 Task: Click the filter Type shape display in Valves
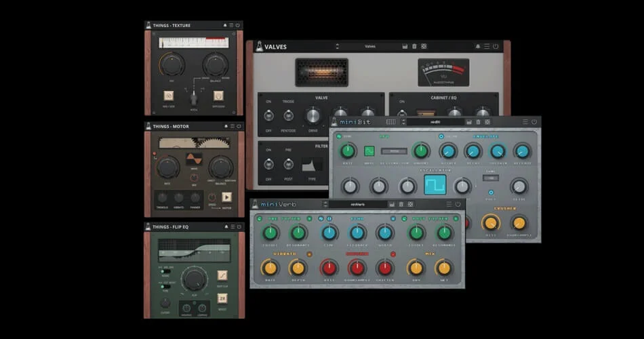pyautogui.click(x=312, y=165)
